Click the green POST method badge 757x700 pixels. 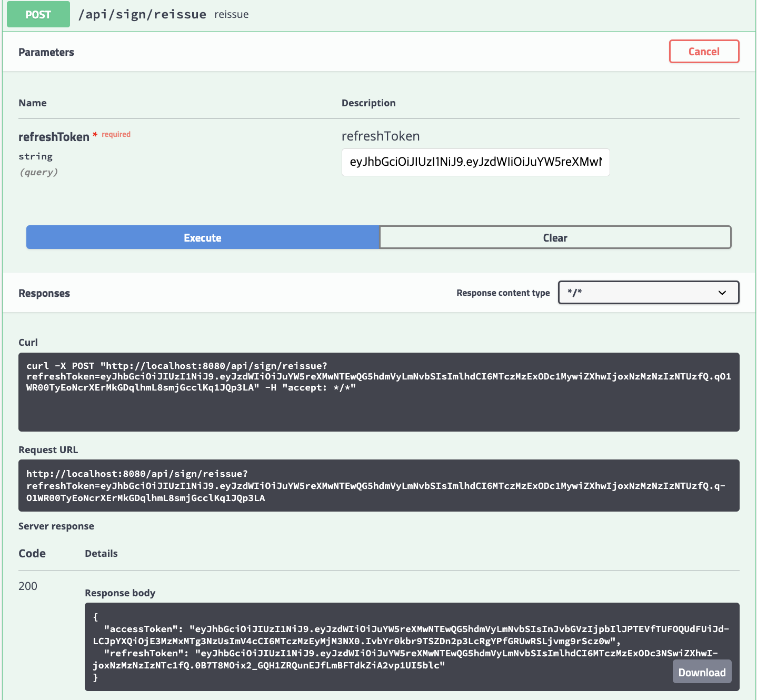pos(38,14)
